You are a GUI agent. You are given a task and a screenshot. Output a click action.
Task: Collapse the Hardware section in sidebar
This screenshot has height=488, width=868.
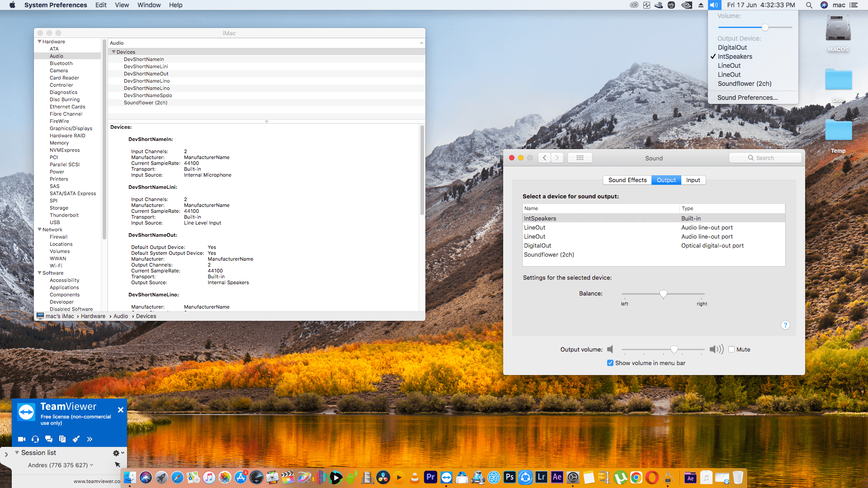click(x=40, y=41)
